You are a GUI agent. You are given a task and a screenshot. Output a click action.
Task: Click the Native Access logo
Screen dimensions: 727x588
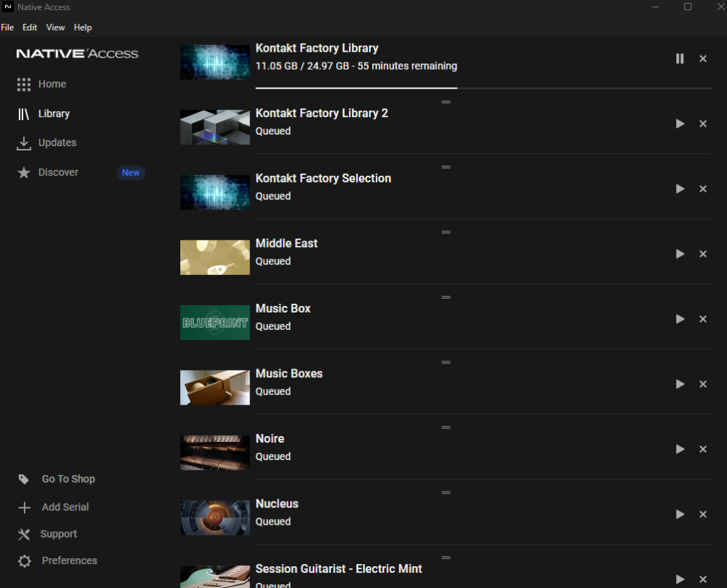tap(77, 54)
